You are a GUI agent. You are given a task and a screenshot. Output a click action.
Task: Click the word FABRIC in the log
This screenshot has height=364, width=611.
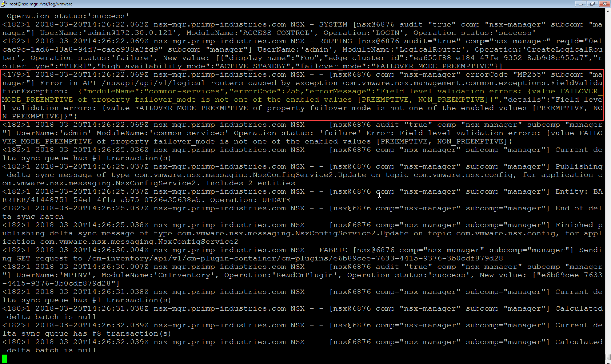(x=333, y=250)
